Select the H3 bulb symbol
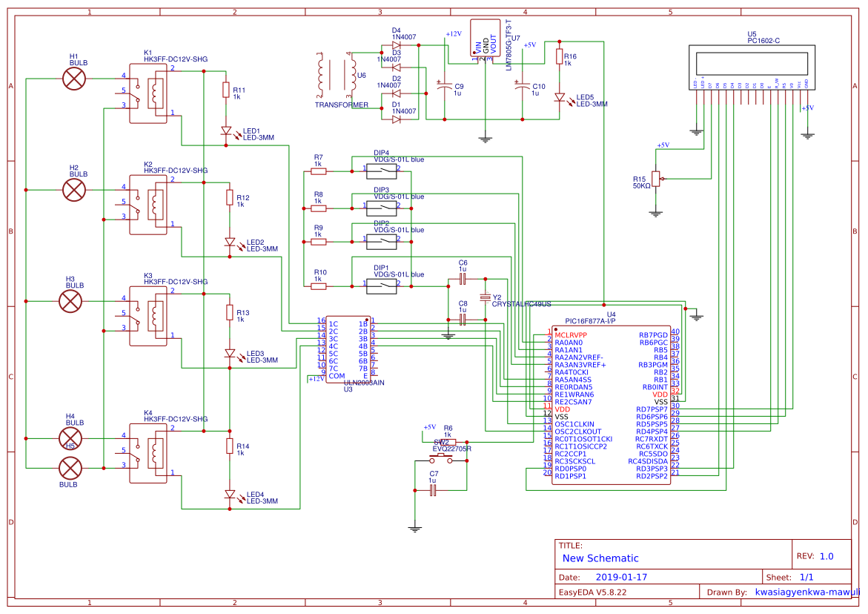 point(70,301)
